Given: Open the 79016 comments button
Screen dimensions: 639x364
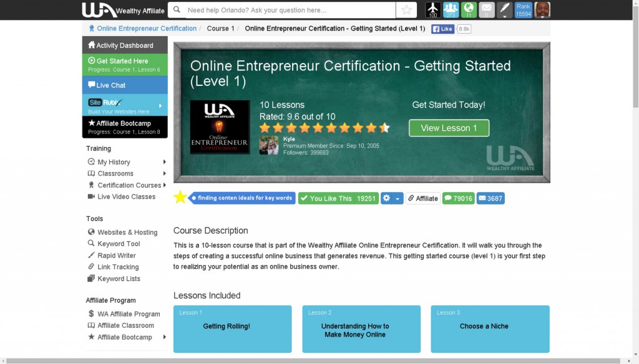Looking at the screenshot, I should [459, 198].
